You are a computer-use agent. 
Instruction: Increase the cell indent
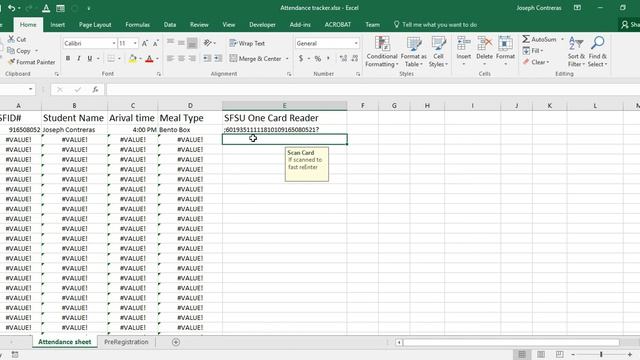[x=218, y=59]
